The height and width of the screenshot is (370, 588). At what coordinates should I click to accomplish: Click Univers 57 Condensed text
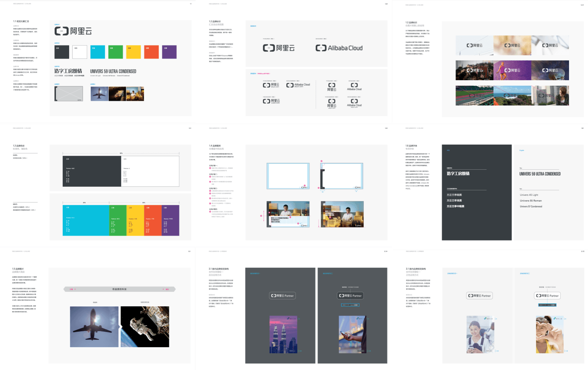(x=531, y=206)
